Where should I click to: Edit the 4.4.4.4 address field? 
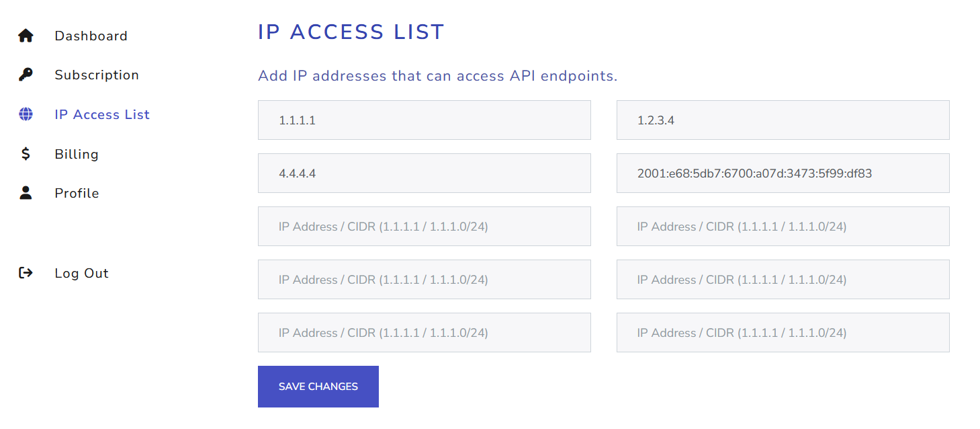(425, 173)
